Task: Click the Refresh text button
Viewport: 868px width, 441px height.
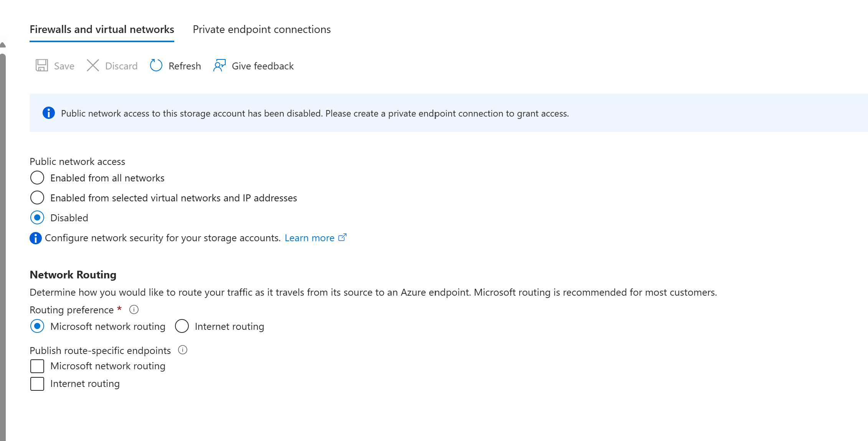Action: 185,66
